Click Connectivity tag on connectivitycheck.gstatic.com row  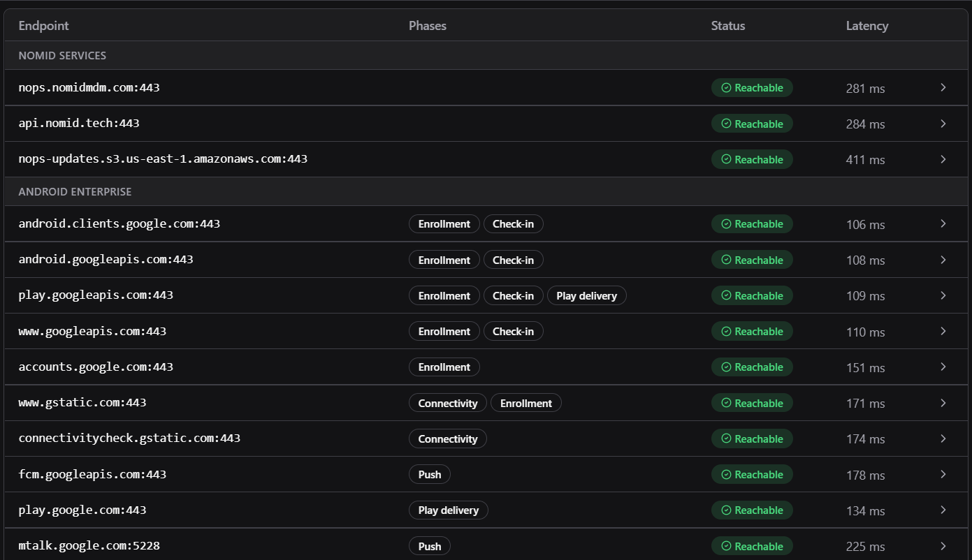coord(448,439)
